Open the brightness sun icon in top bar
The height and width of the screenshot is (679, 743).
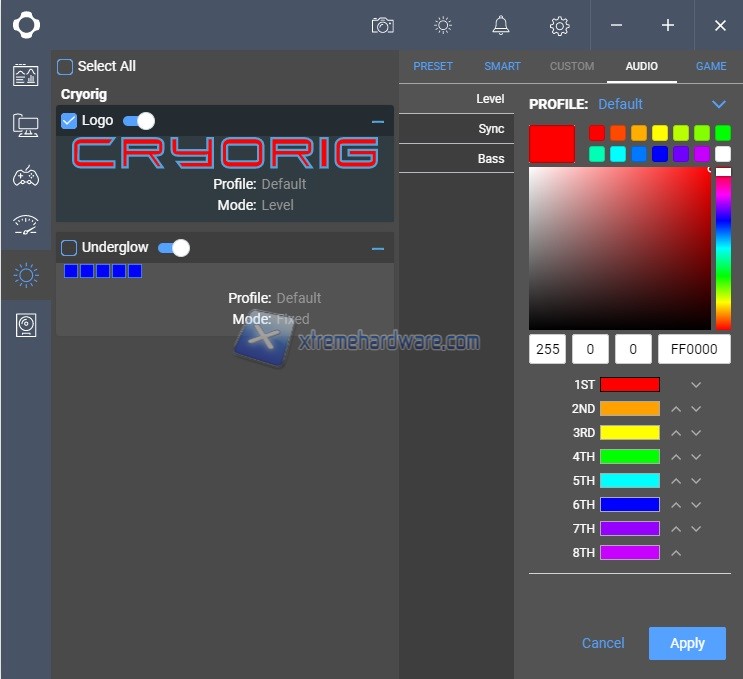443,25
